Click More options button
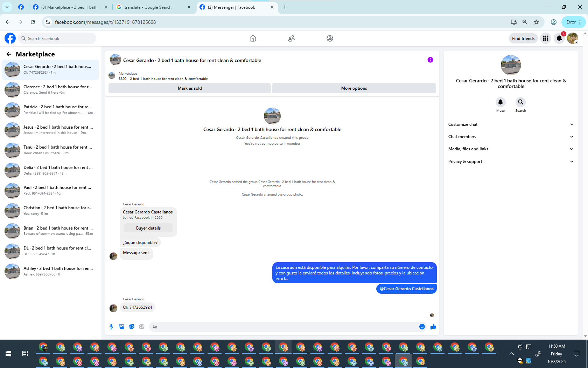Viewport: 588px width, 368px height. point(354,88)
